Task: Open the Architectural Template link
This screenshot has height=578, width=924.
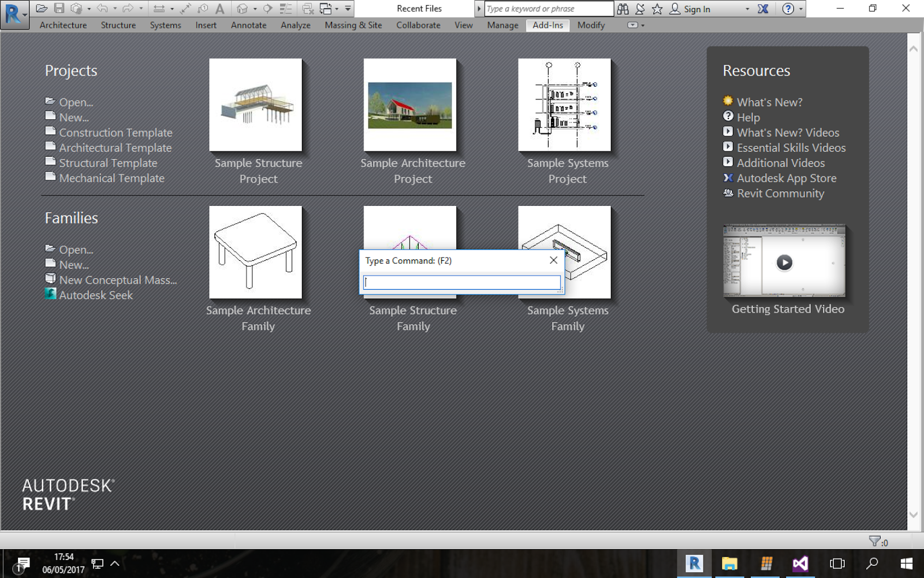Action: pos(114,147)
